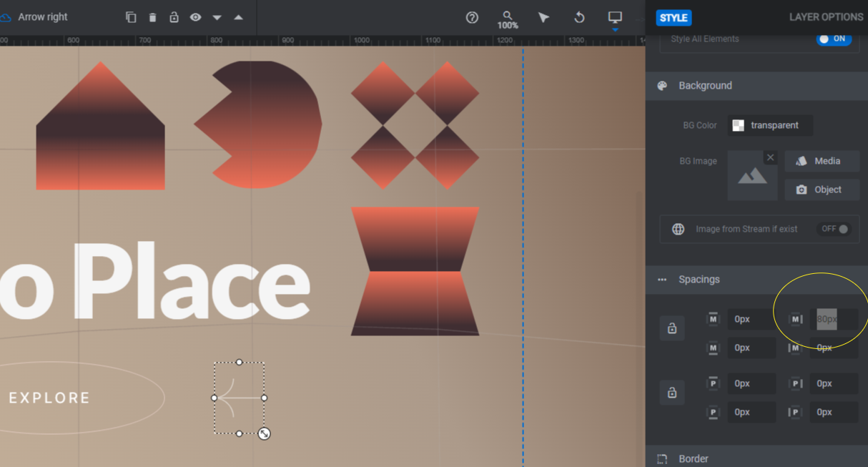Click the top padding icon
The image size is (868, 467).
[x=713, y=383]
